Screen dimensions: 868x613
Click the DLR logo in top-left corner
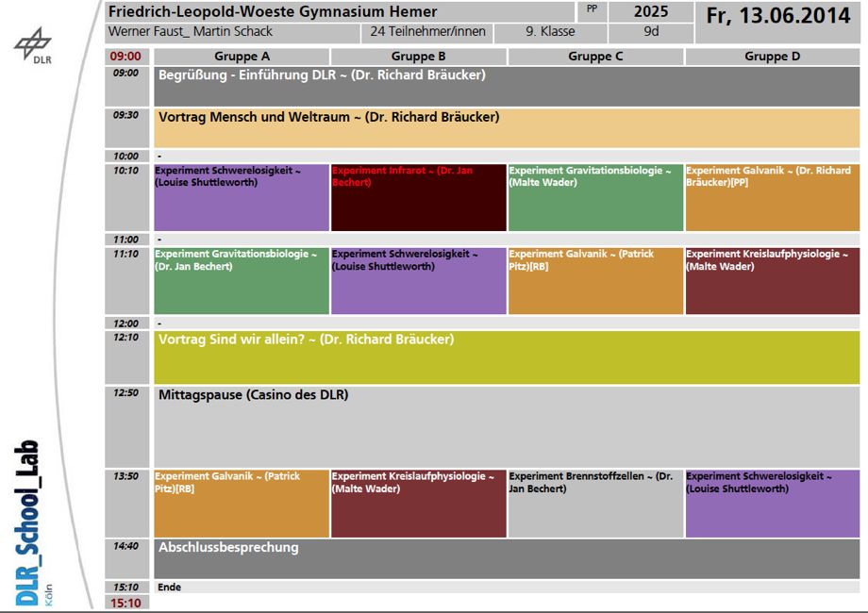click(33, 47)
